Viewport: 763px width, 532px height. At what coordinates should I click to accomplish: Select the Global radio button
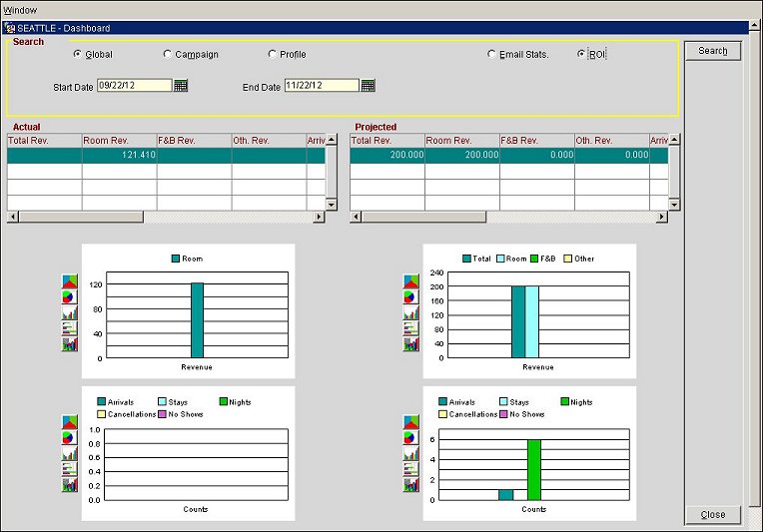(x=77, y=54)
